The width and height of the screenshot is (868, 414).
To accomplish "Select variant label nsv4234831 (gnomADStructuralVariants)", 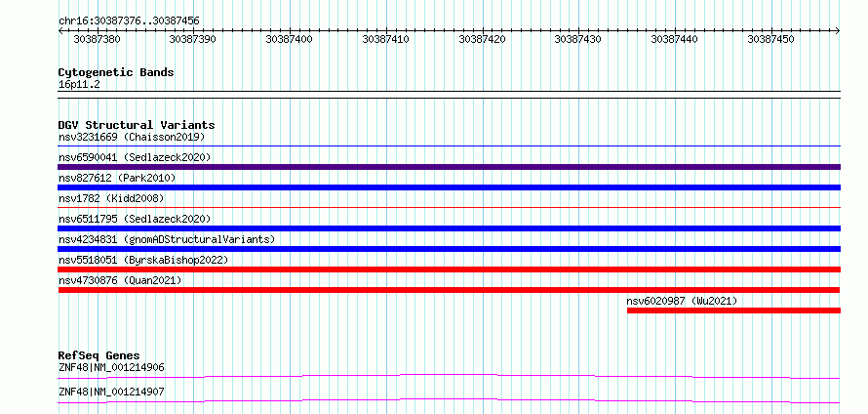I will pyautogui.click(x=167, y=239).
